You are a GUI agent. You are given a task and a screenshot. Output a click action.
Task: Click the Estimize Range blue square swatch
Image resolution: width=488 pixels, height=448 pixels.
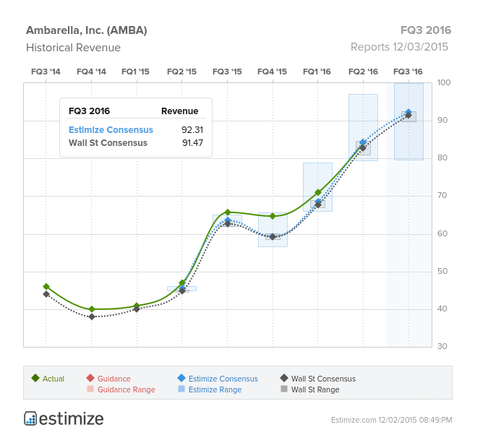(181, 389)
